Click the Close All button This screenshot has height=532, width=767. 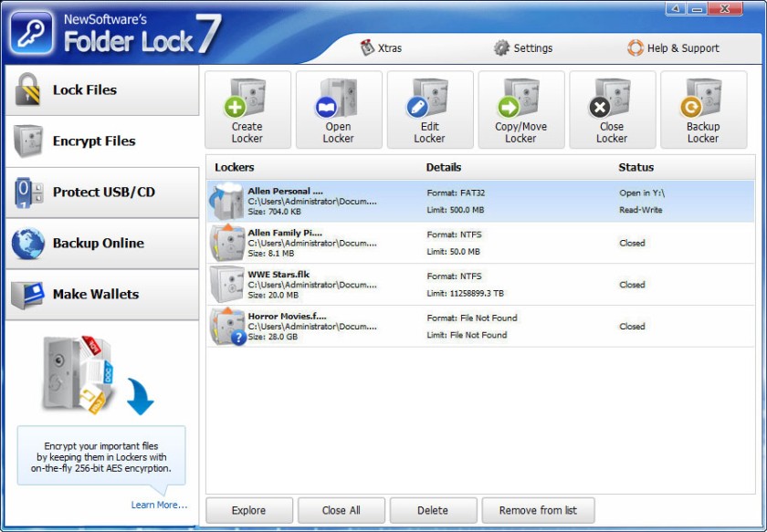coord(341,510)
